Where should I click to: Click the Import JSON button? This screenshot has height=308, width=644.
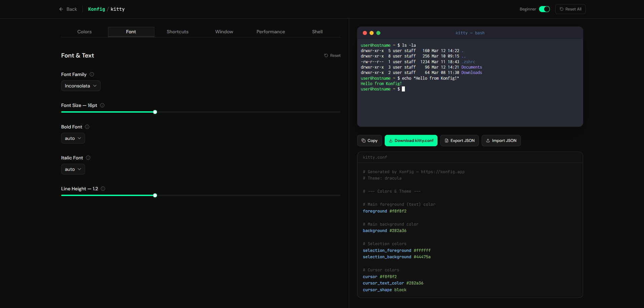(x=501, y=141)
